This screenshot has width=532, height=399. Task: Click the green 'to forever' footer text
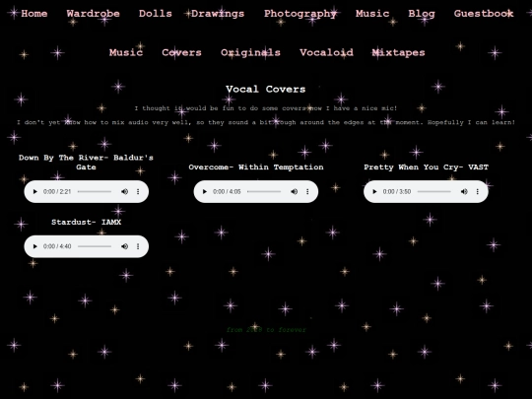287,330
